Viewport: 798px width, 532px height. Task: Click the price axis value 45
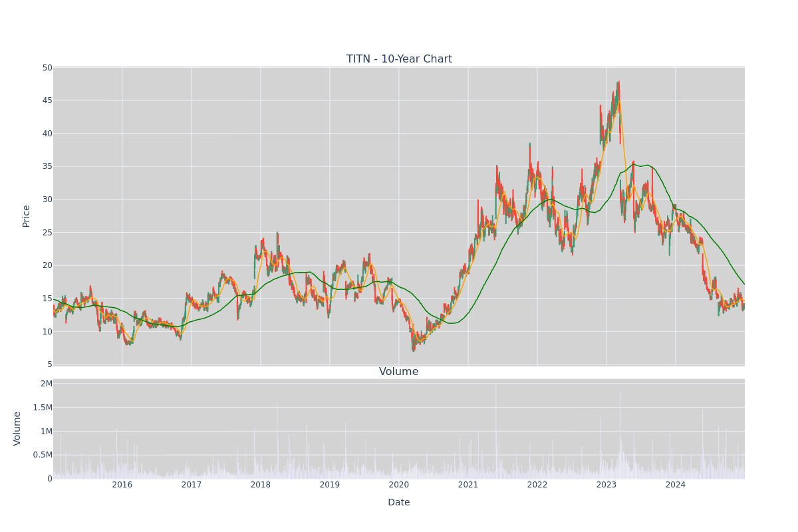pos(47,100)
